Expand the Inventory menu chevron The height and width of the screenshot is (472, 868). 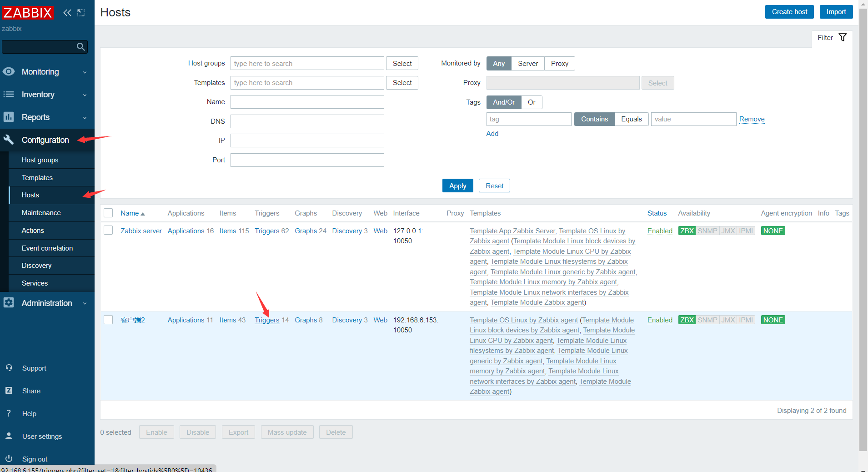[85, 95]
